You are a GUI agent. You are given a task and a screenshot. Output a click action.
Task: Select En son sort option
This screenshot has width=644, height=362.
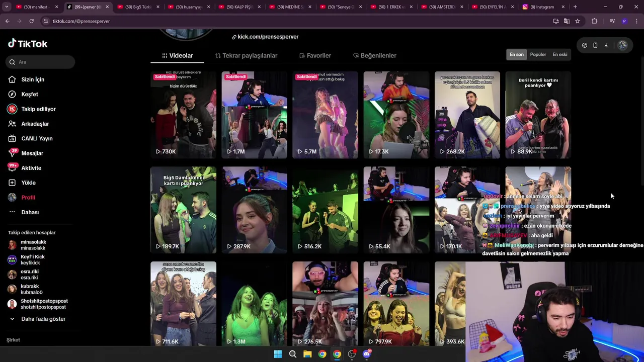coord(517,54)
